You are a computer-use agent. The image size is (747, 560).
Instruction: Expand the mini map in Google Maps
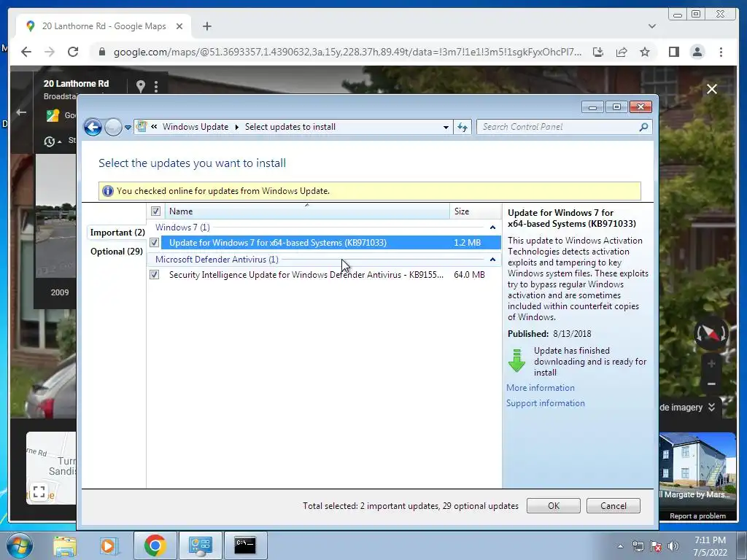(39, 491)
